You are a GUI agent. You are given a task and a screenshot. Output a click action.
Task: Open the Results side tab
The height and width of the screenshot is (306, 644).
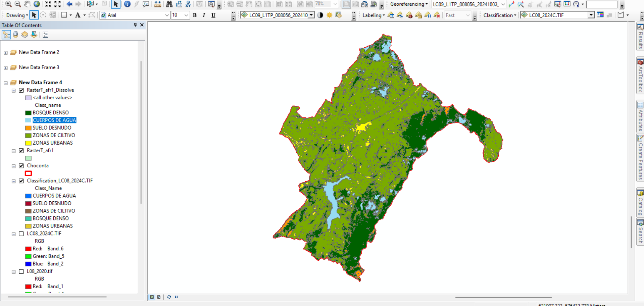(640, 37)
